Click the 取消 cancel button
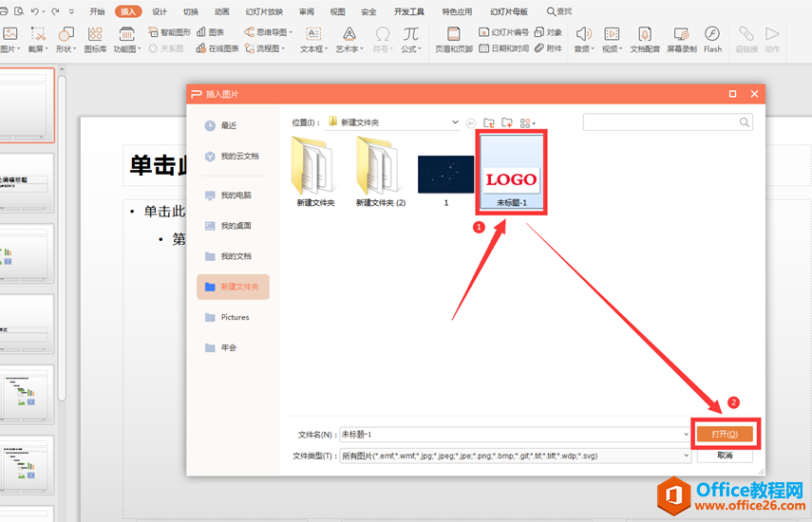 725,456
